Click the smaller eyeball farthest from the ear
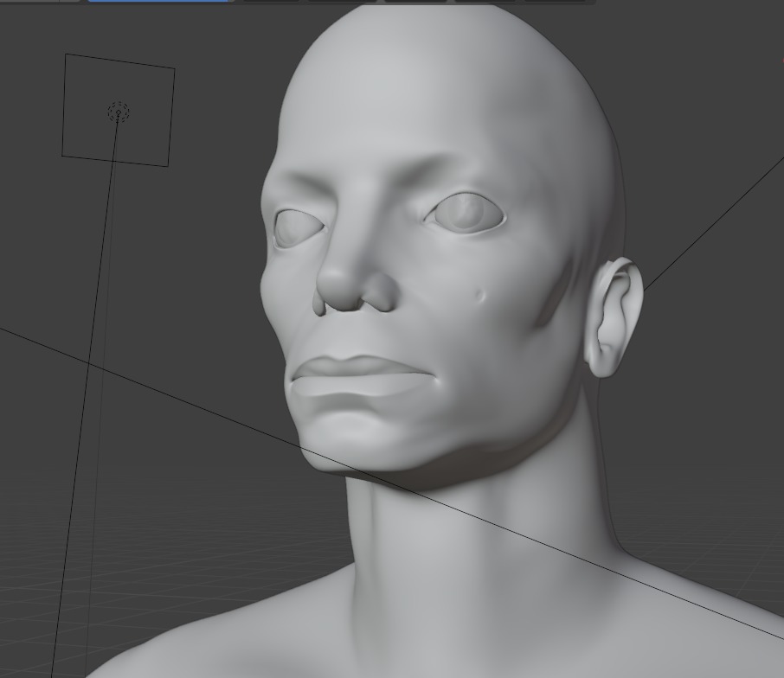 point(299,229)
